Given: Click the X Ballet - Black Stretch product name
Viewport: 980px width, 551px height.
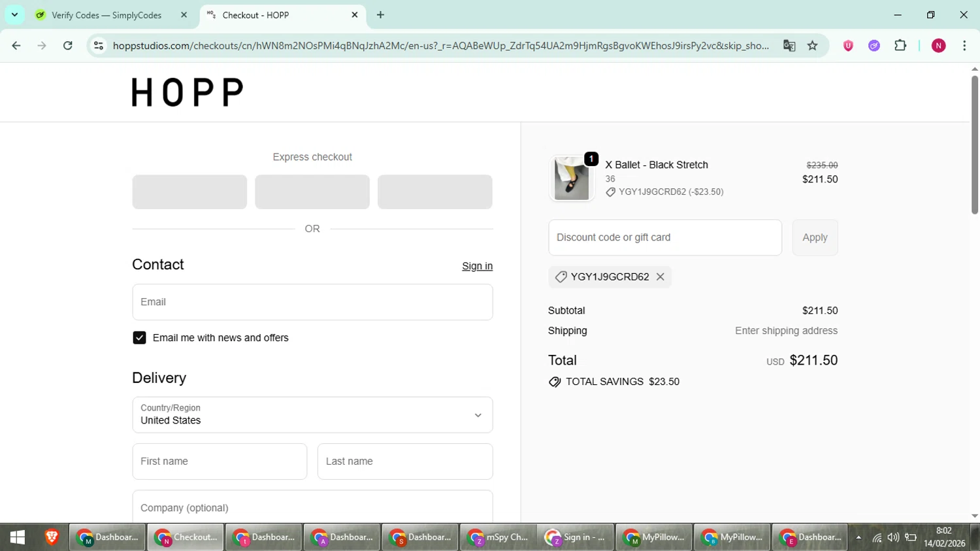Looking at the screenshot, I should coord(657,165).
